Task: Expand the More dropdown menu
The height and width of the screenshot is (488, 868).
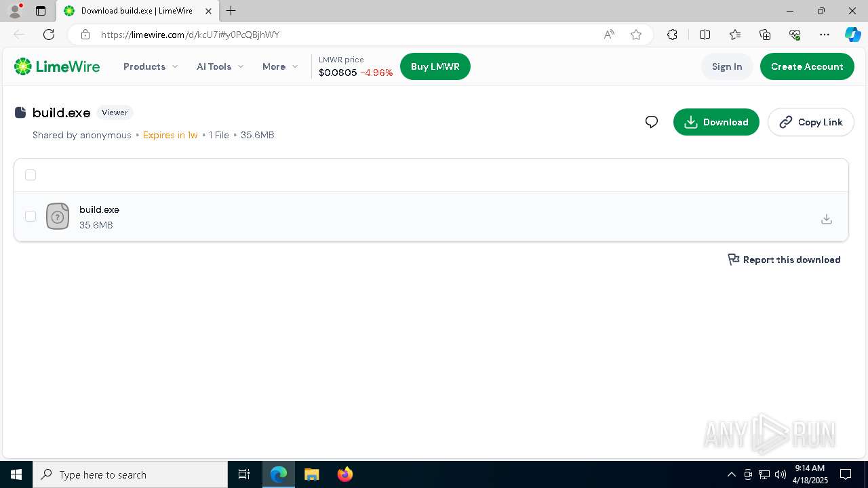Action: tap(280, 66)
